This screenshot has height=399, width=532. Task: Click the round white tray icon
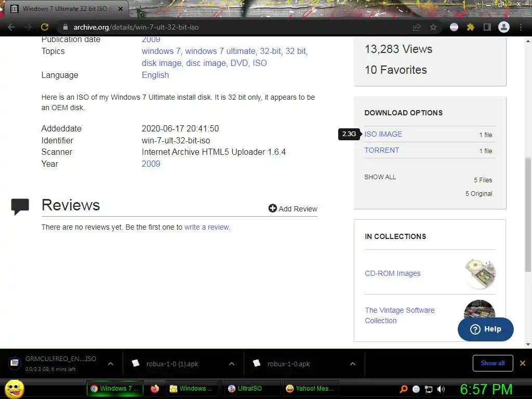(x=416, y=389)
